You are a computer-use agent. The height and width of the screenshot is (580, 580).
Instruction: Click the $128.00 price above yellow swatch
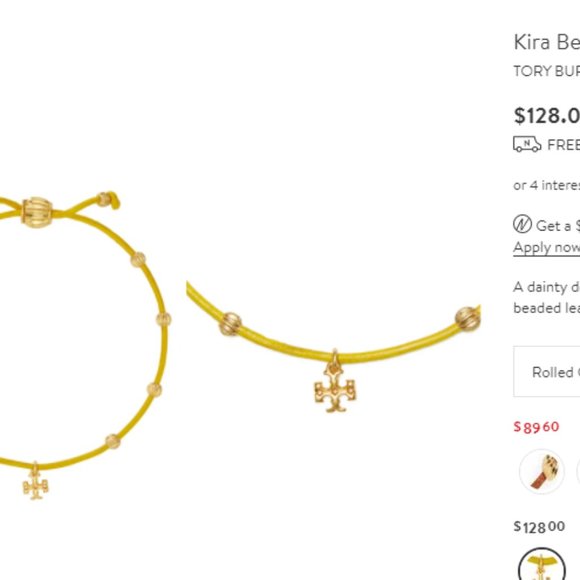(x=539, y=527)
